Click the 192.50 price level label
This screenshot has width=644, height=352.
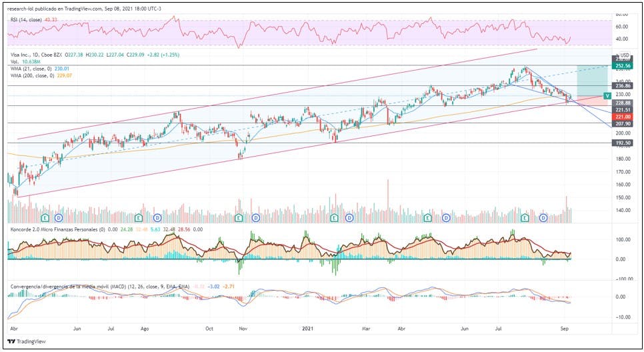623,143
